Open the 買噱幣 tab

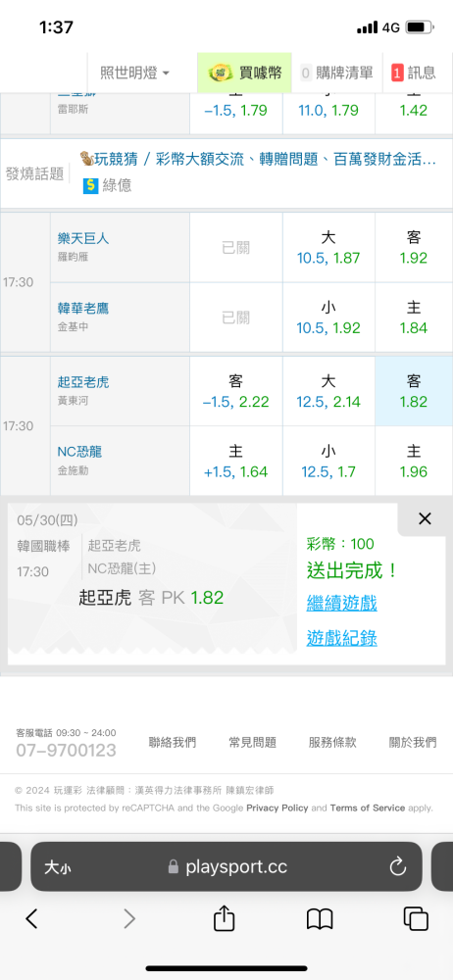245,73
